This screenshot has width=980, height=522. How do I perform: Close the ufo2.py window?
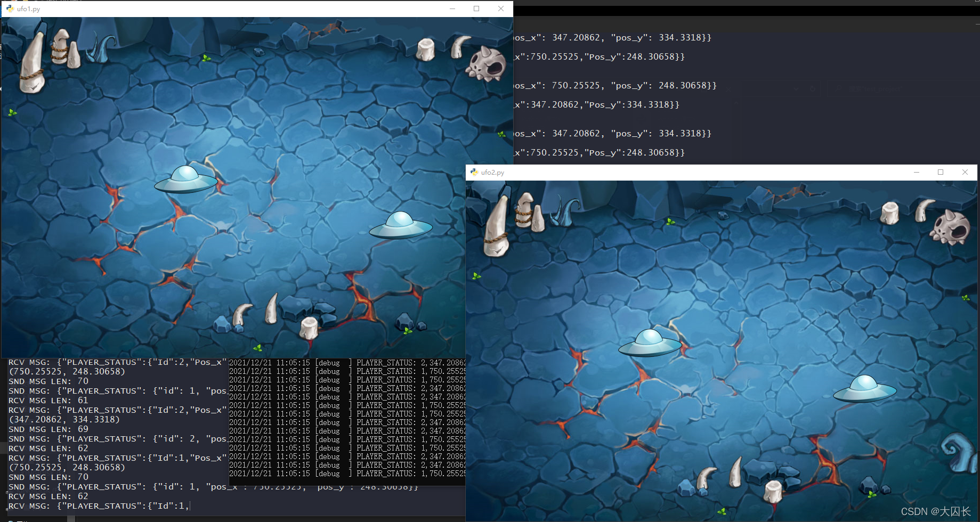965,172
